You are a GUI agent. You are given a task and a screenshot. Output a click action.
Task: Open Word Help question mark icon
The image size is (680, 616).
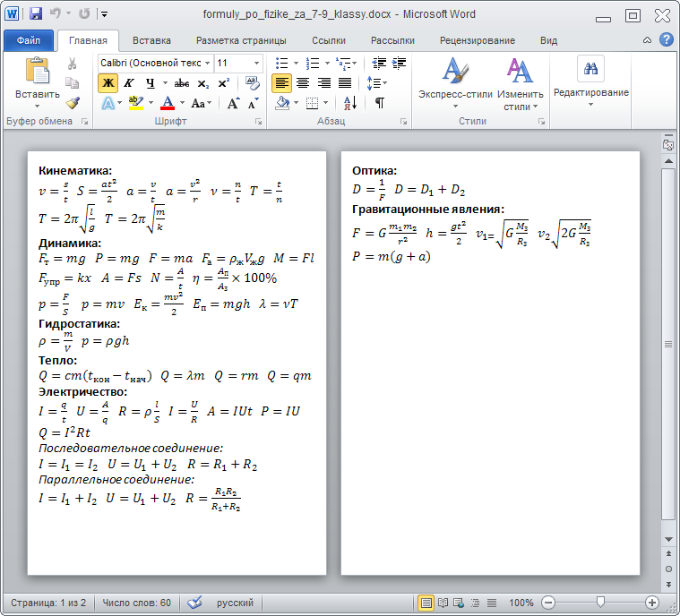pyautogui.click(x=667, y=40)
